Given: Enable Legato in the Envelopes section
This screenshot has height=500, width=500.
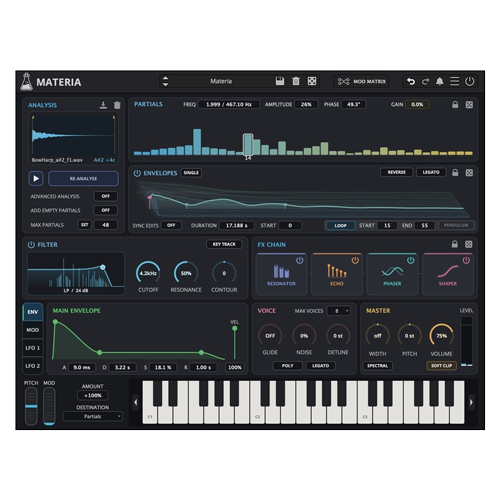Looking at the screenshot, I should click(431, 172).
